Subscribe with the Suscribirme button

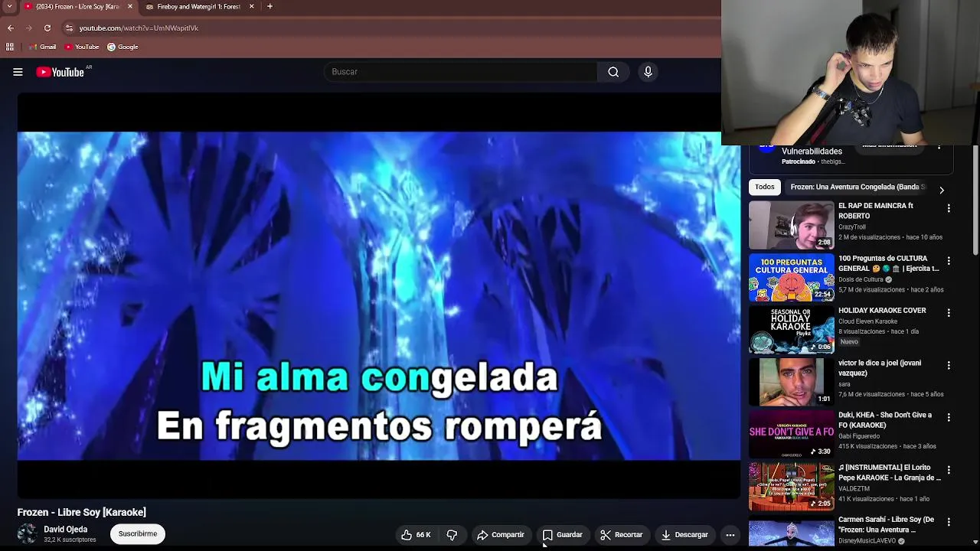click(138, 534)
